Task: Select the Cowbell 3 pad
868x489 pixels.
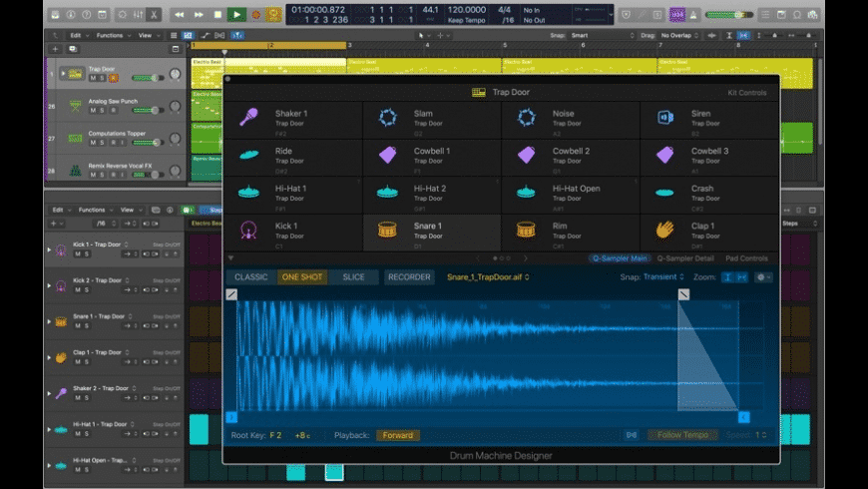Action: point(709,158)
